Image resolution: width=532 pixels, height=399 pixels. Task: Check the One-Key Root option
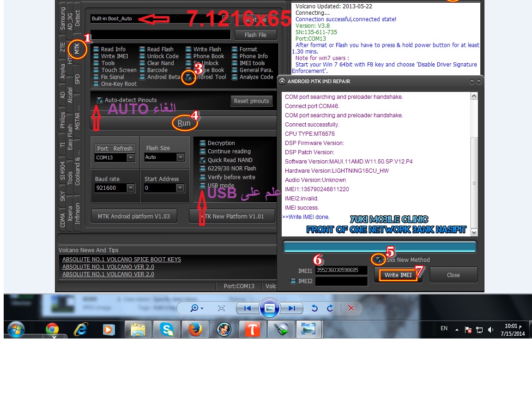(96, 84)
